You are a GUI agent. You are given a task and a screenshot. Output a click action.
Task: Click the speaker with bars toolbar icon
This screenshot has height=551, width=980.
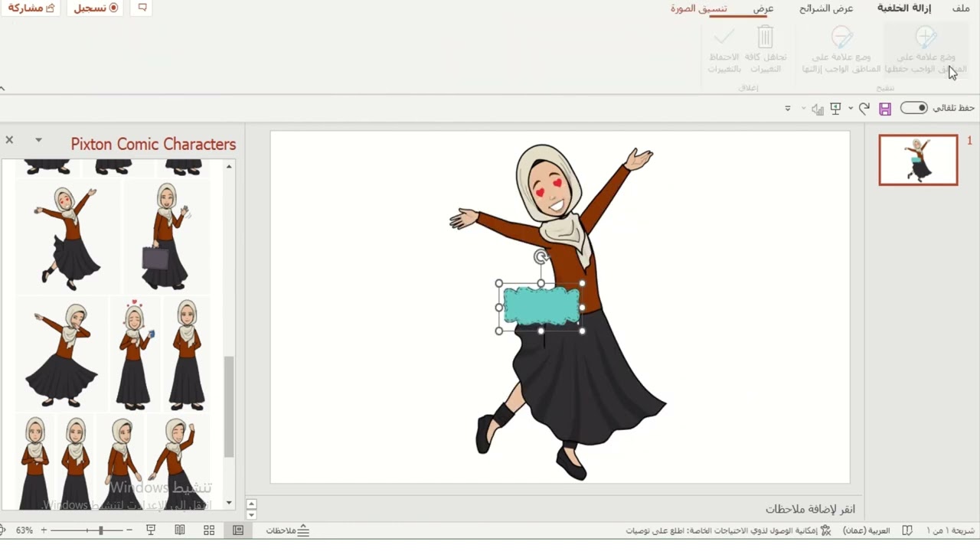point(818,109)
